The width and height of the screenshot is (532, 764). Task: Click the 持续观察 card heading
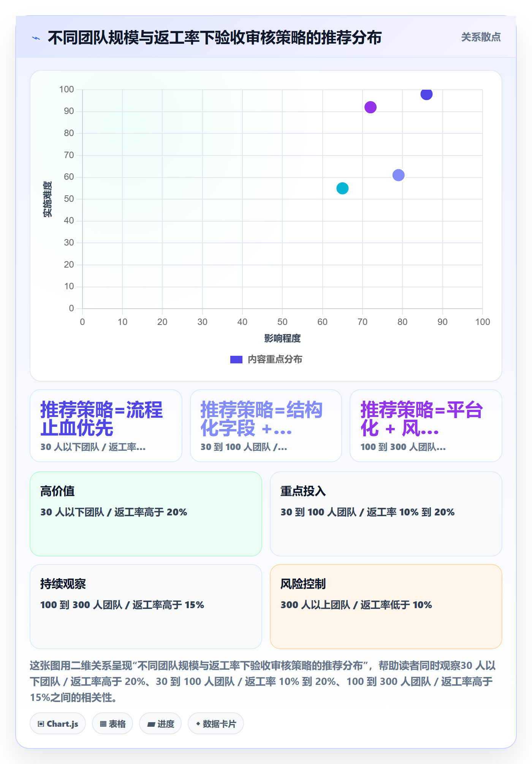click(63, 584)
